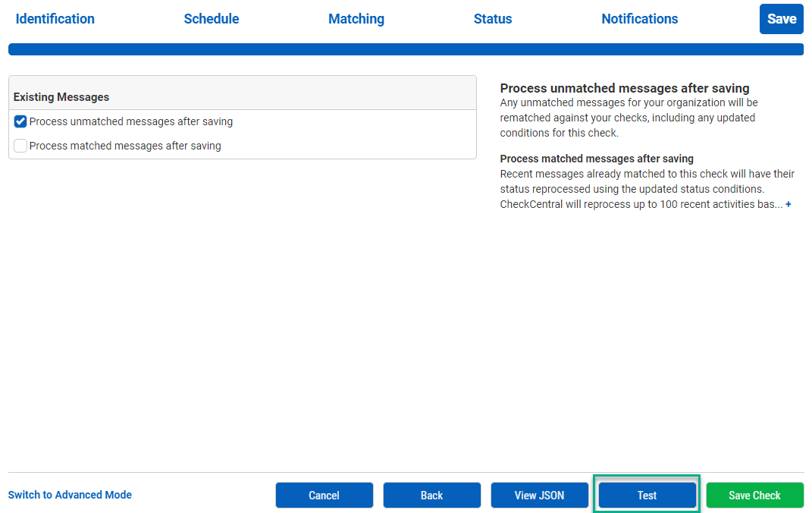
Task: Cancel editing the check
Action: click(x=324, y=495)
